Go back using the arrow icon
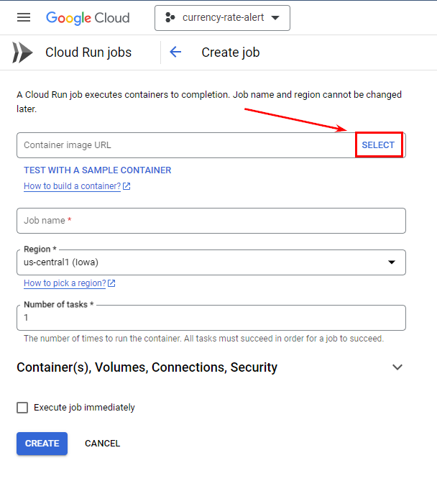This screenshot has width=437, height=504. click(x=175, y=52)
